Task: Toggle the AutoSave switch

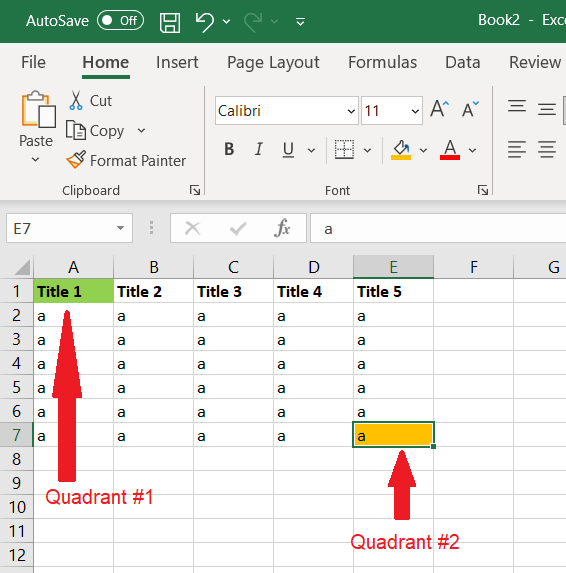Action: pos(121,20)
